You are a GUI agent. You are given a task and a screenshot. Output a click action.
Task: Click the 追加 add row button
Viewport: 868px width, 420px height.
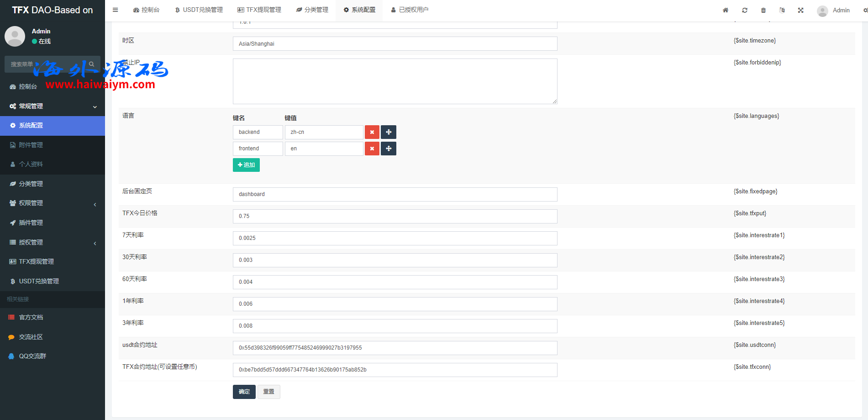click(x=246, y=165)
